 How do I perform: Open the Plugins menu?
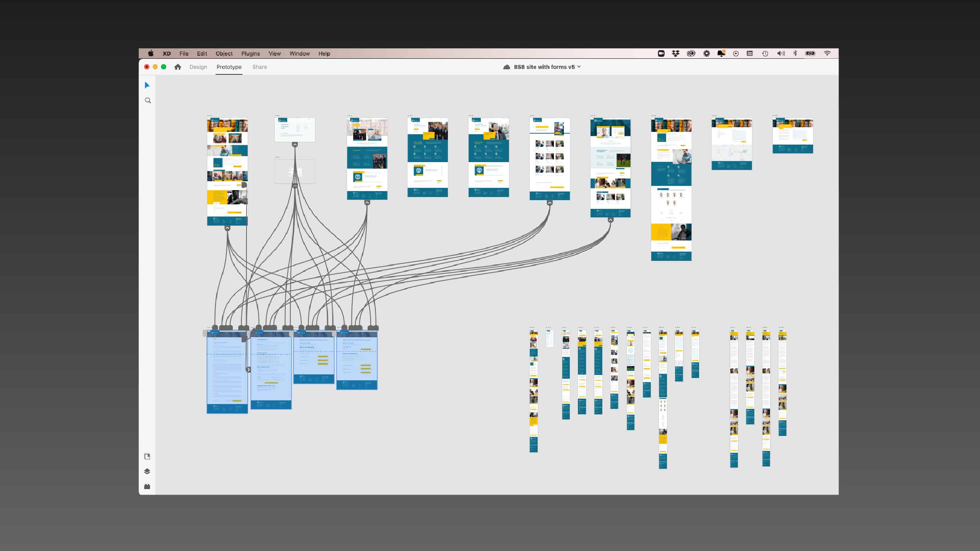pos(250,54)
